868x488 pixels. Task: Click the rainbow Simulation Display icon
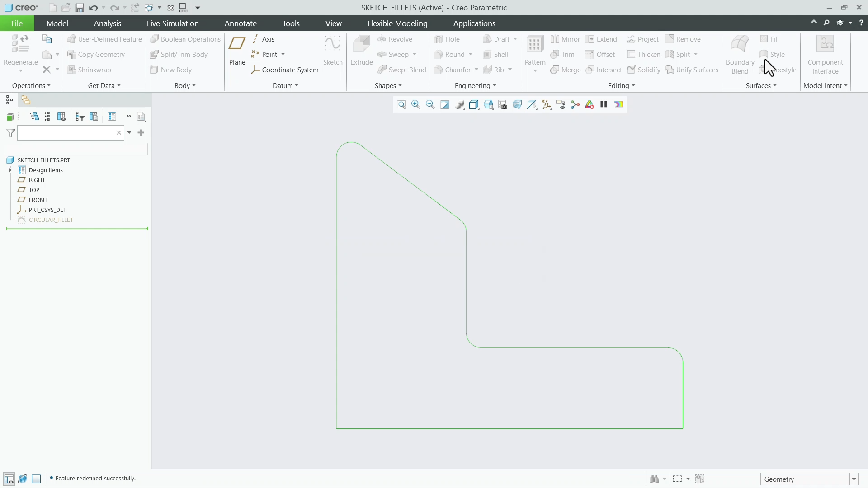(x=618, y=105)
